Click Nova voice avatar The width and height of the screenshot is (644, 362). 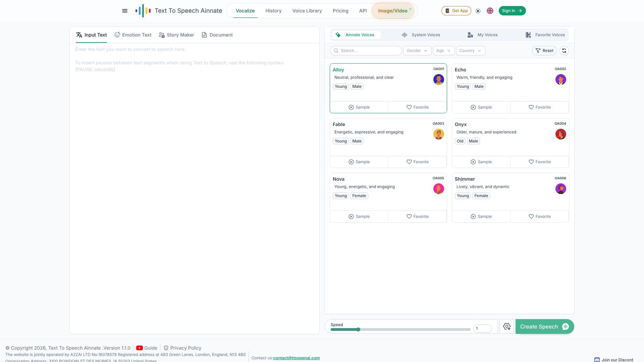[x=438, y=189]
